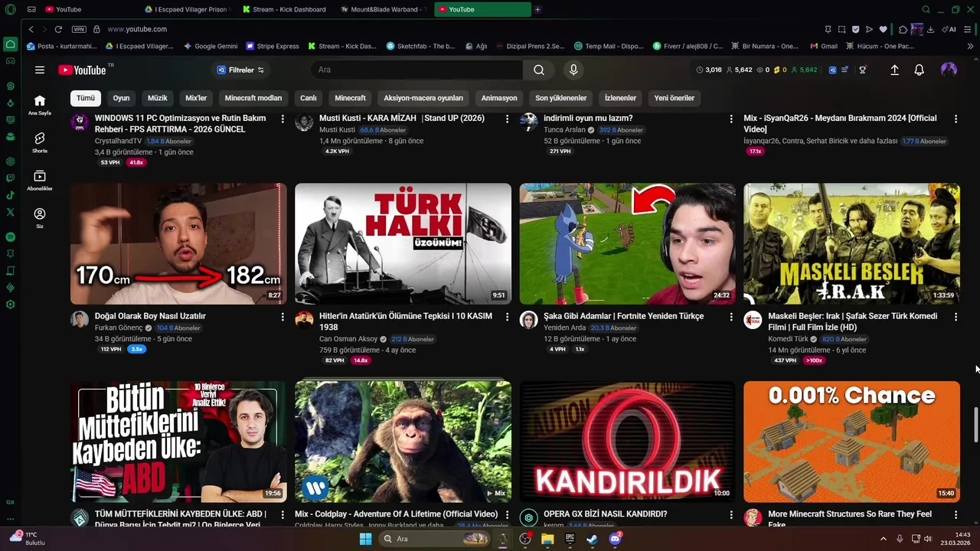Select the Canlı filter chip

pyautogui.click(x=309, y=98)
